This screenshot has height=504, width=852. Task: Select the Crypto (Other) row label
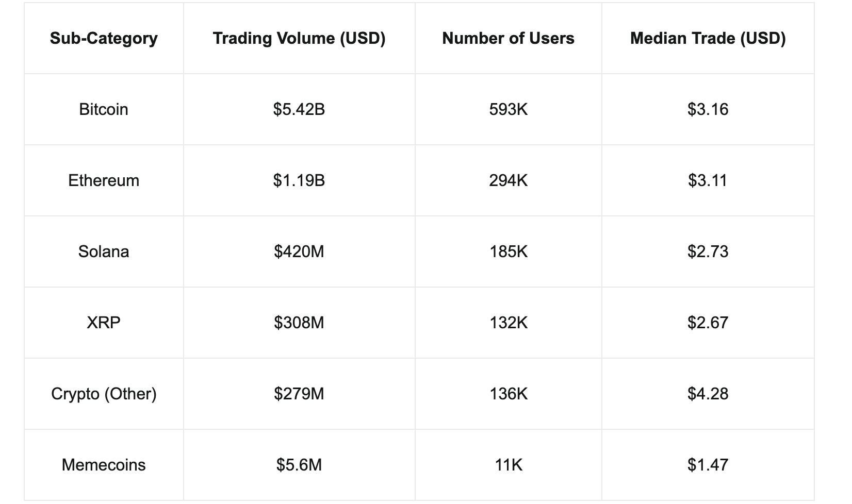[x=104, y=394]
